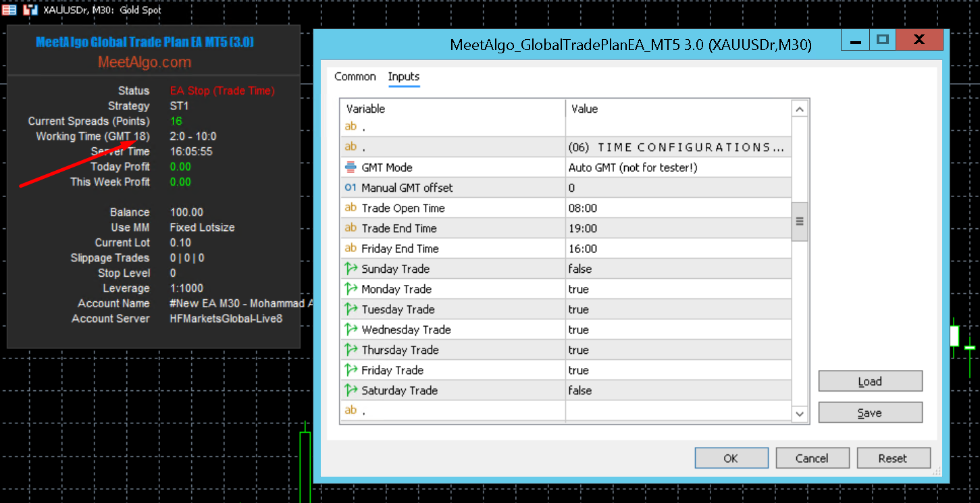Click the Thursday Trade boolean icon
The width and height of the screenshot is (980, 503).
(351, 350)
